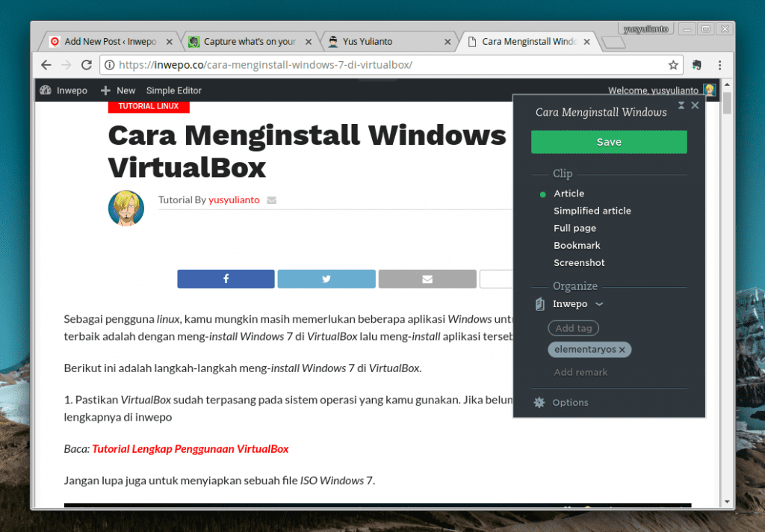Close the Yus Yulianto tab
The image size is (765, 532).
[447, 42]
